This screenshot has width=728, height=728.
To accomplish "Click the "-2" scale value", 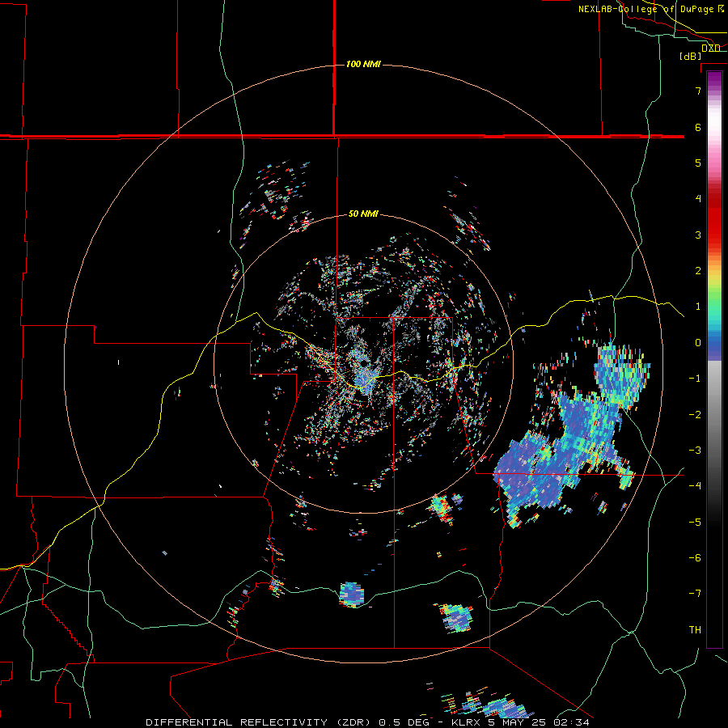I will [x=695, y=415].
